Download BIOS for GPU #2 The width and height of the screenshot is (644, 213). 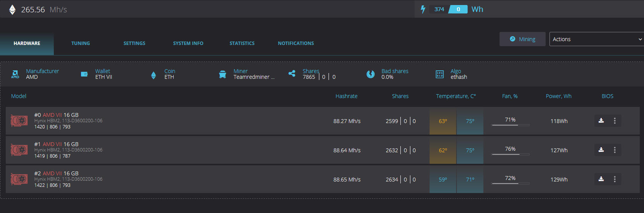click(601, 179)
